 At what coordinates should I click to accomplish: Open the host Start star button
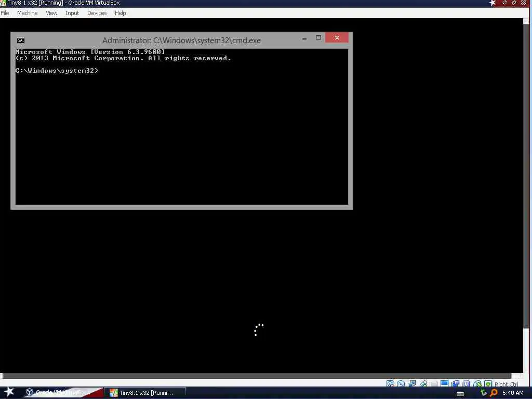9,392
